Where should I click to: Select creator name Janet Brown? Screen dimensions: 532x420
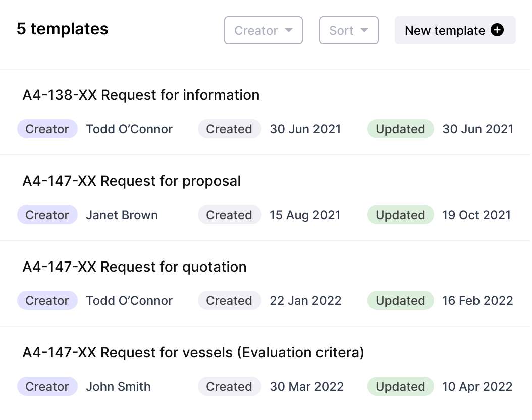(122, 215)
